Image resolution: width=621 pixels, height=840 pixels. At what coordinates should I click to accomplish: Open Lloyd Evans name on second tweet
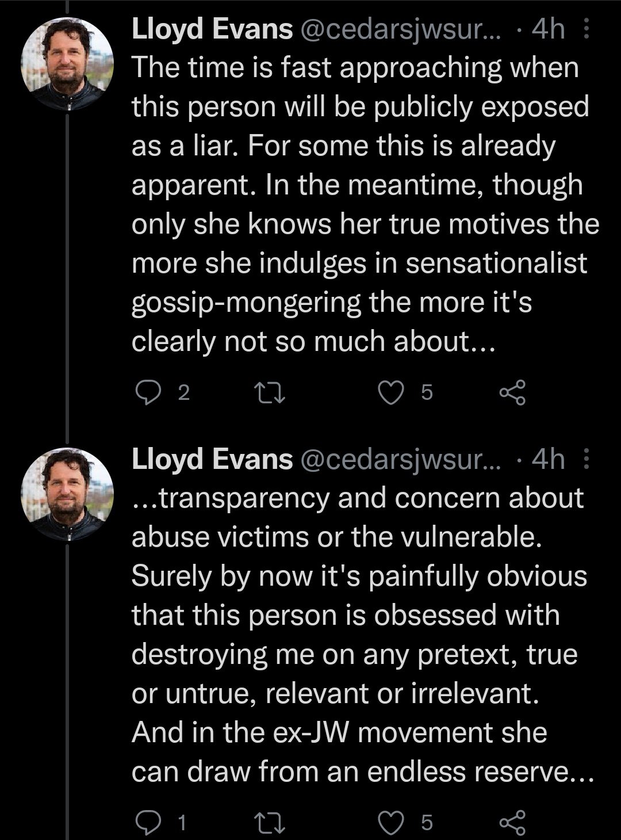point(212,460)
